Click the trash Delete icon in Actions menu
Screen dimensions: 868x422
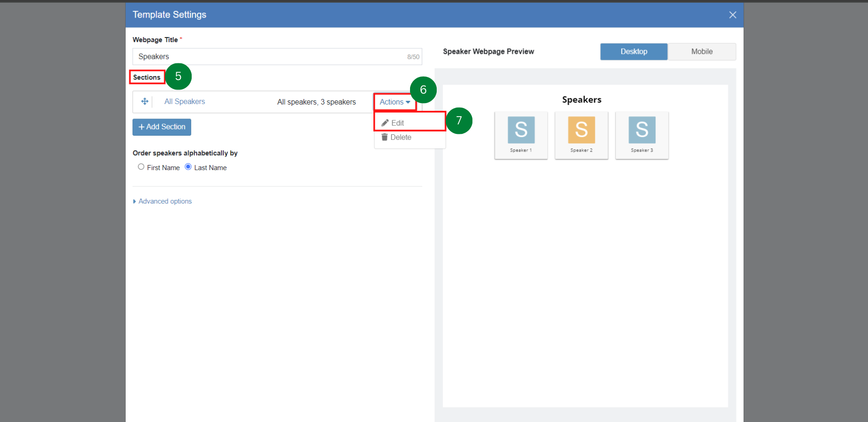coord(384,137)
